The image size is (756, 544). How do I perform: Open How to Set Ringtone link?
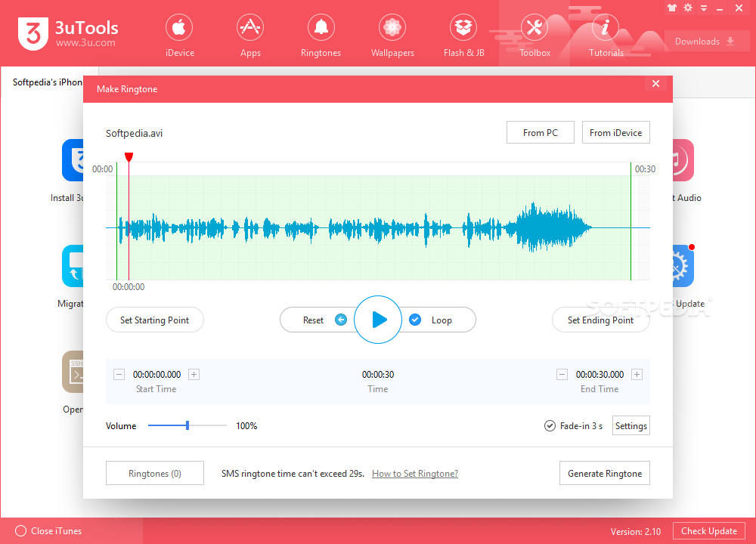pos(415,474)
